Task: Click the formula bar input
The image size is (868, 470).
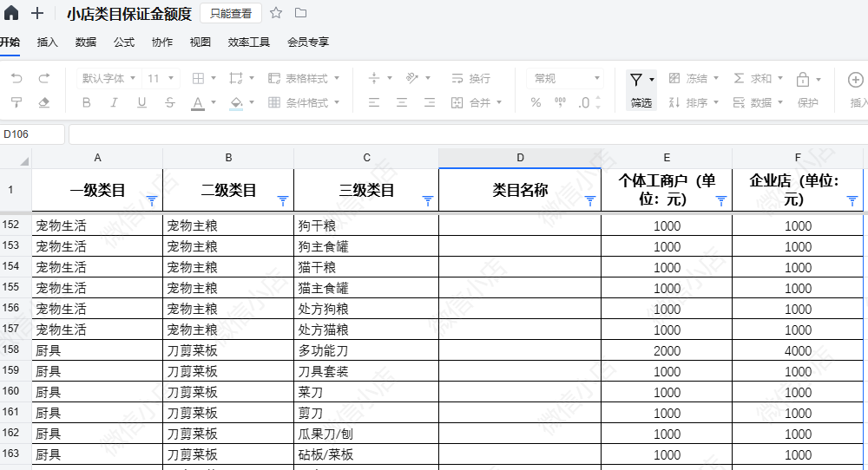Action: (468, 134)
